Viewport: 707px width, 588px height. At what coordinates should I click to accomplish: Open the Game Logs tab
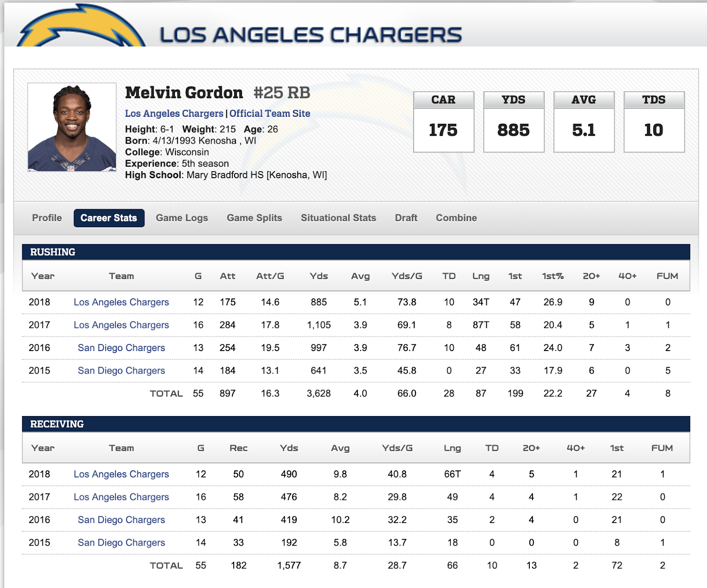pos(182,218)
